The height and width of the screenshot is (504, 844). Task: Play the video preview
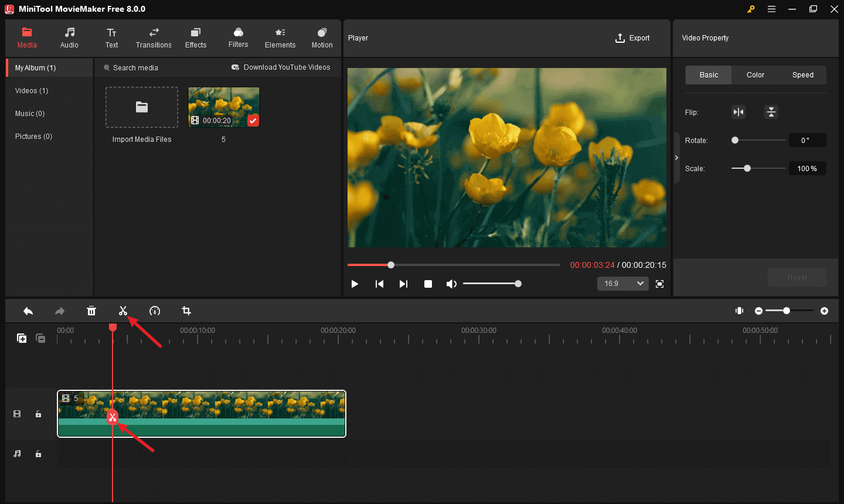(x=355, y=284)
